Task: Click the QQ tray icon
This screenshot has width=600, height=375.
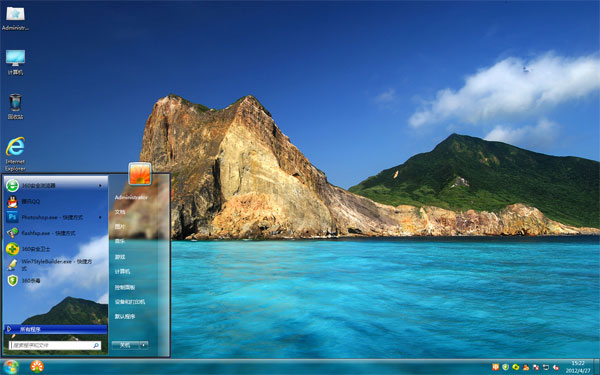Action: [x=526, y=367]
